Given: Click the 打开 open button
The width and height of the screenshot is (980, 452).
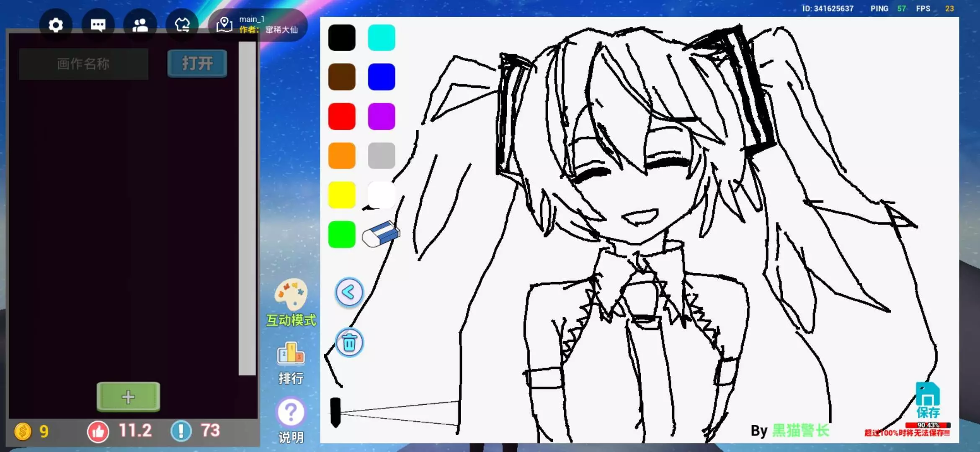Looking at the screenshot, I should [197, 64].
